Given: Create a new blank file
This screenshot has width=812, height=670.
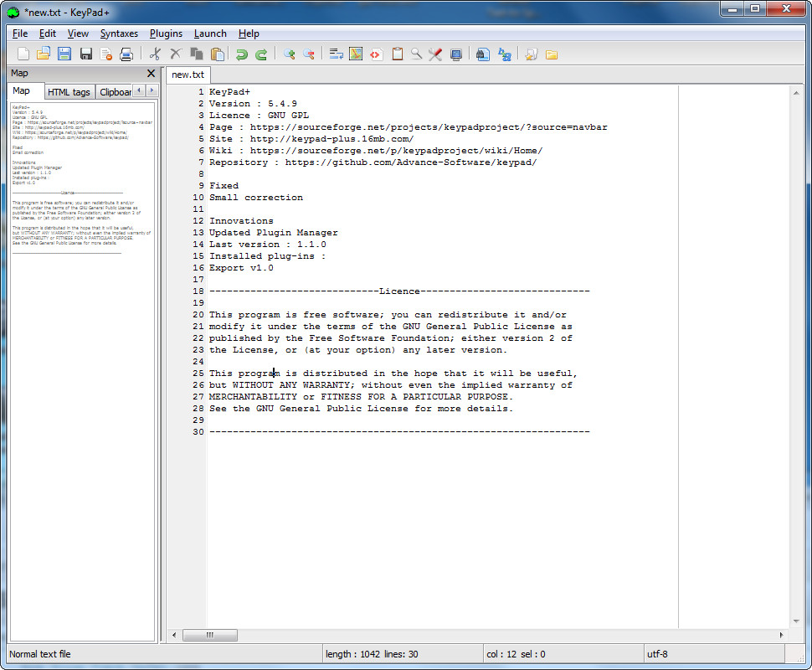Looking at the screenshot, I should click(x=23, y=54).
